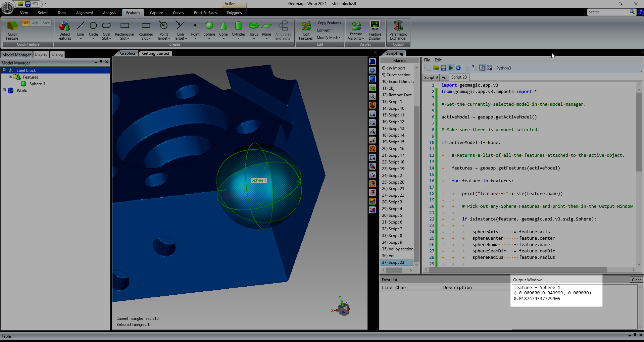Expand the World tree node
This screenshot has height=342, width=644.
(4, 90)
